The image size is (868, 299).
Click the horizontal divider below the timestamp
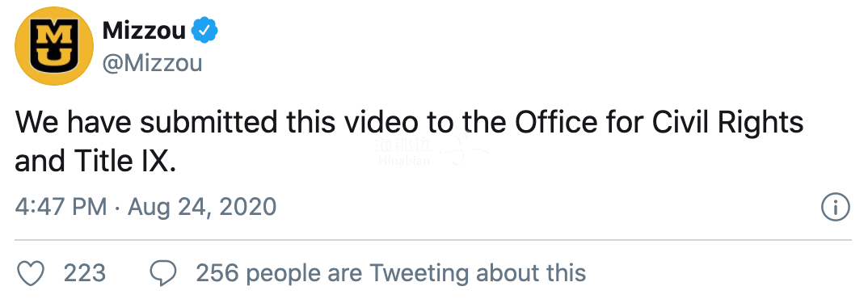tap(433, 240)
